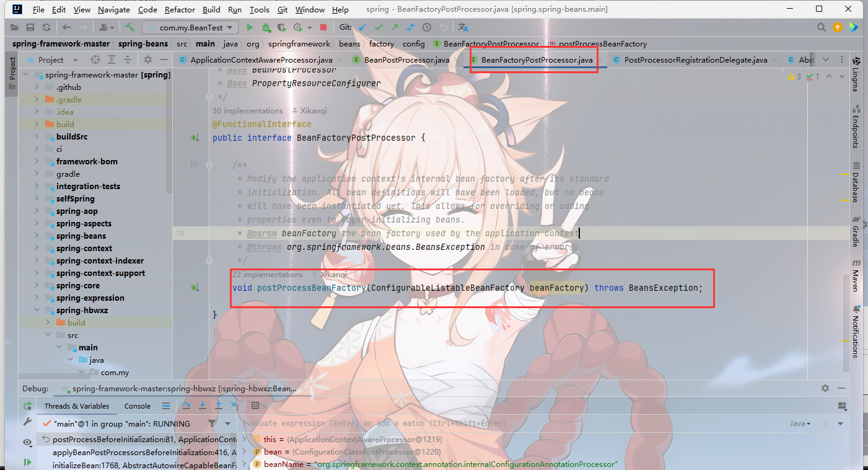Open Evaluate Expression calculator icon

255,406
